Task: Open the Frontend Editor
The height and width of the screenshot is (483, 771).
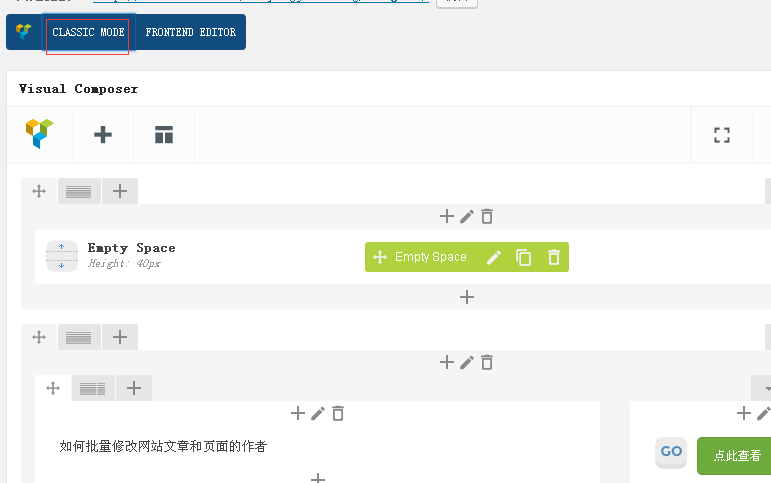Action: click(x=190, y=32)
